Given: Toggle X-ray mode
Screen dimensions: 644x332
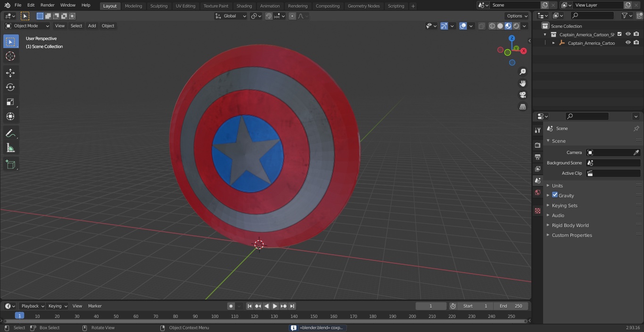Looking at the screenshot, I should [481, 26].
